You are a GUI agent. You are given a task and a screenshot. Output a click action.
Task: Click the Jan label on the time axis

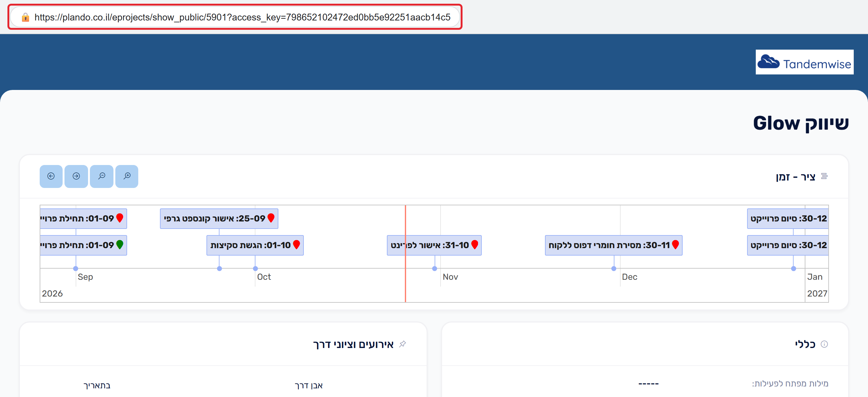click(815, 277)
